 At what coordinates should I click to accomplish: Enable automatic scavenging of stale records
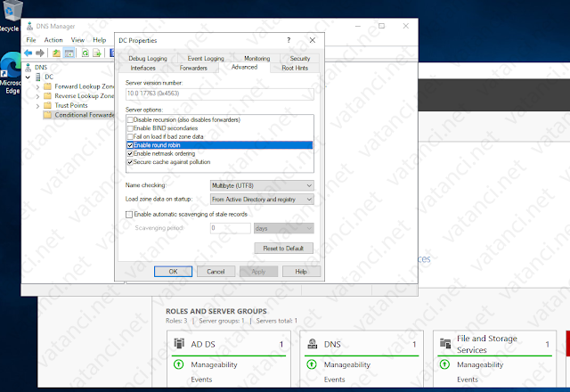click(129, 215)
